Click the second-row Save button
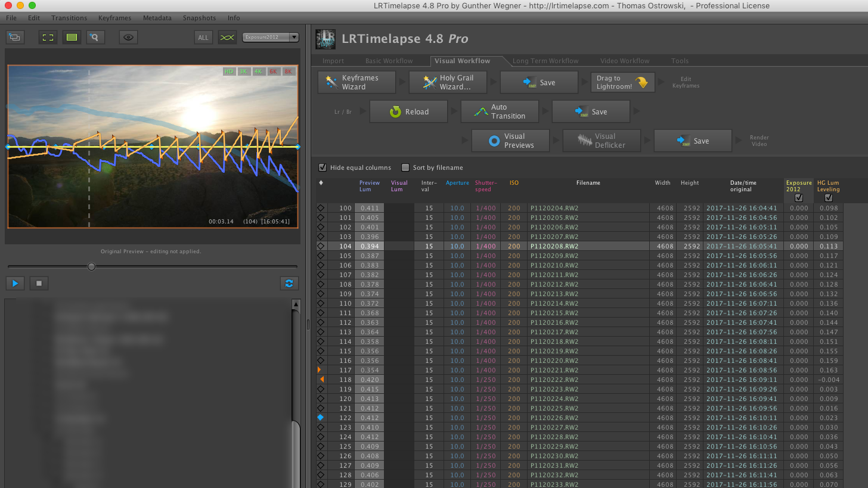This screenshot has width=868, height=488. (x=591, y=111)
